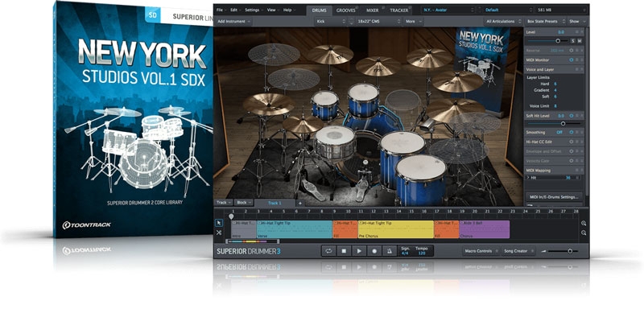The height and width of the screenshot is (309, 644).
Task: Open the Settings menu
Action: point(252,10)
